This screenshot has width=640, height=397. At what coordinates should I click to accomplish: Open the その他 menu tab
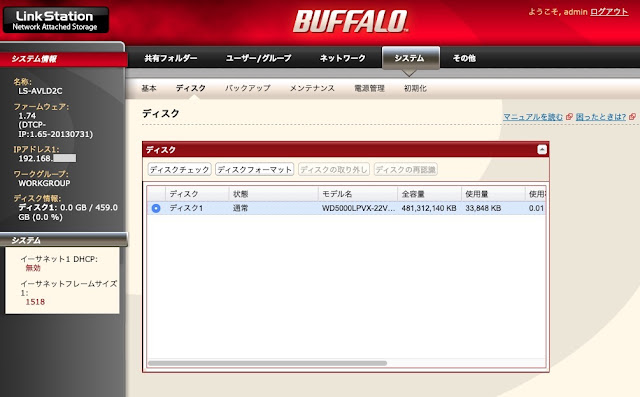pyautogui.click(x=464, y=58)
